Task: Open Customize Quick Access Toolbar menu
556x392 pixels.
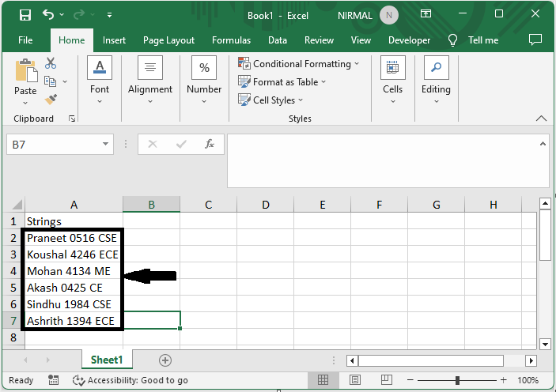Action: [x=110, y=15]
